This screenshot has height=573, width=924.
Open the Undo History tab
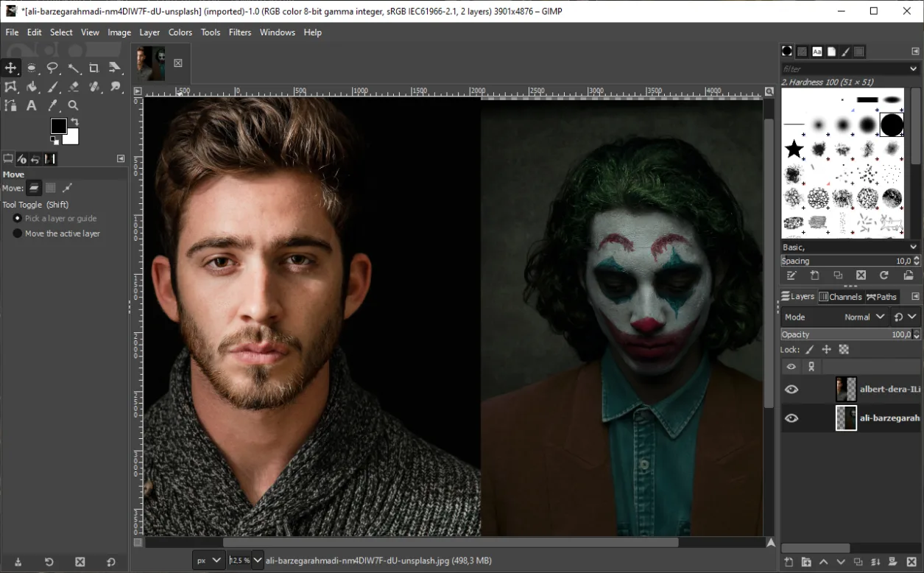pos(36,159)
